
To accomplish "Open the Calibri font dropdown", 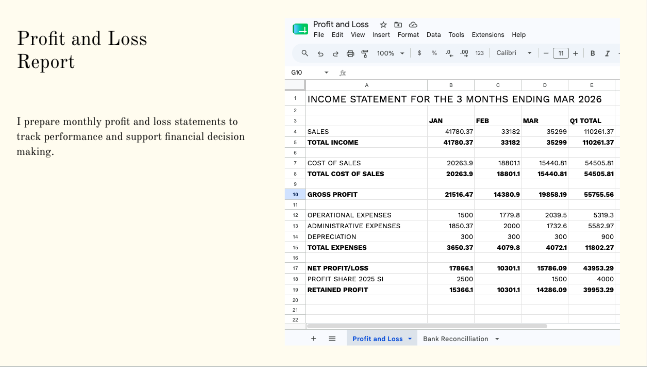I will pos(514,53).
